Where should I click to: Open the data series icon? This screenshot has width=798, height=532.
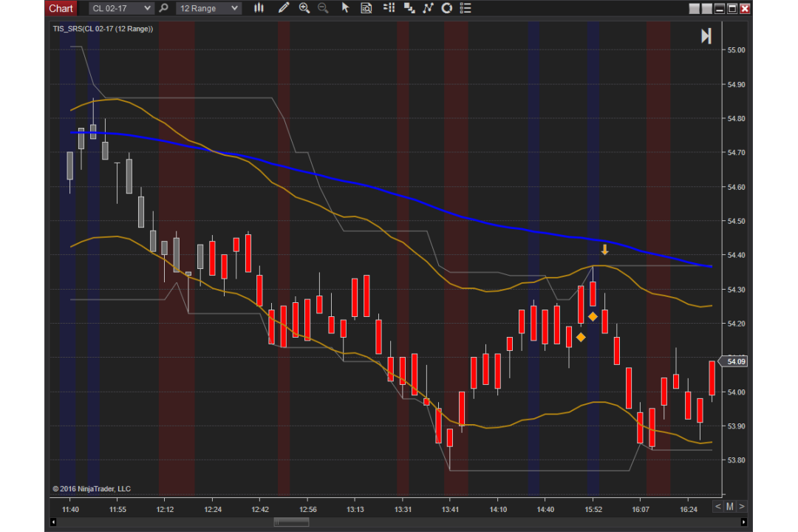[x=389, y=7]
